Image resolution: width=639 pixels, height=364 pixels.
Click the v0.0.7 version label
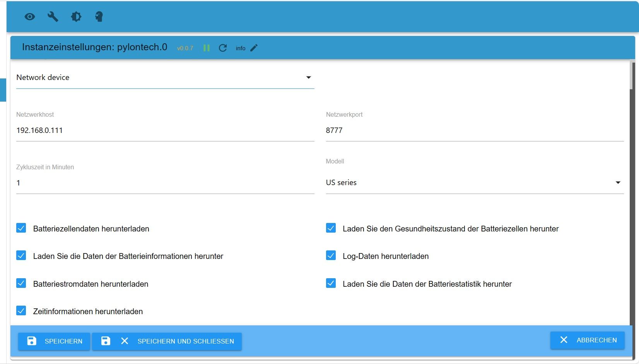pos(185,48)
